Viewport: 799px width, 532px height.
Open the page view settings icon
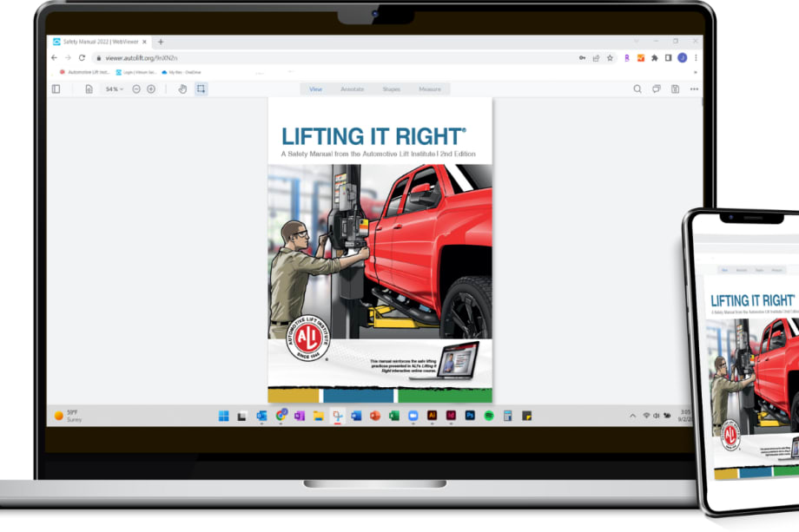point(89,89)
